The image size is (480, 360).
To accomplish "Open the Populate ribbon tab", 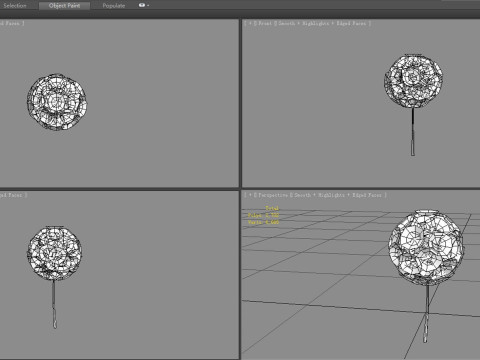I will [x=114, y=6].
